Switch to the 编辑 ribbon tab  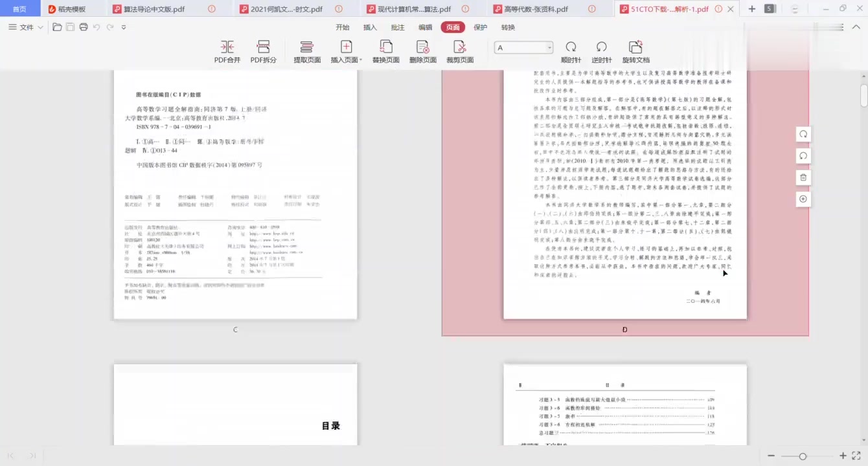(425, 27)
